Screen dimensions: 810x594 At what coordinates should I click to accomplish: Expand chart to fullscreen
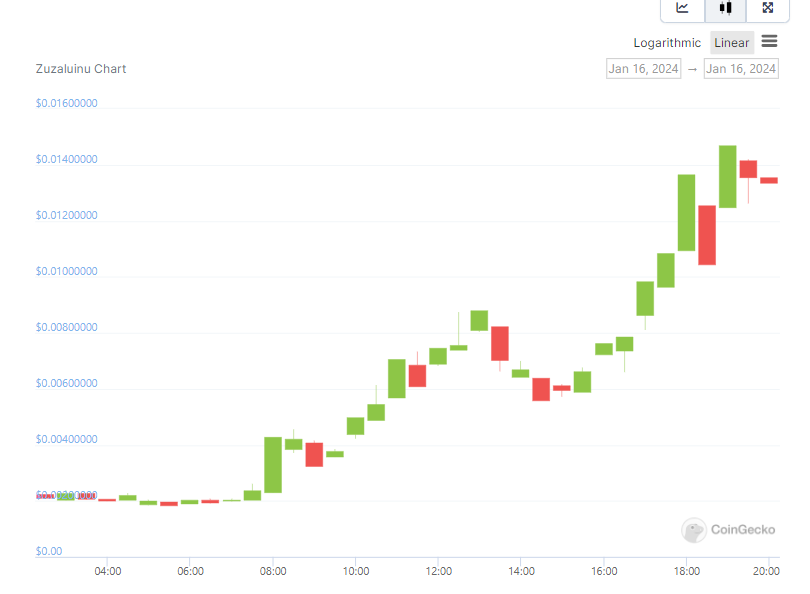767,8
